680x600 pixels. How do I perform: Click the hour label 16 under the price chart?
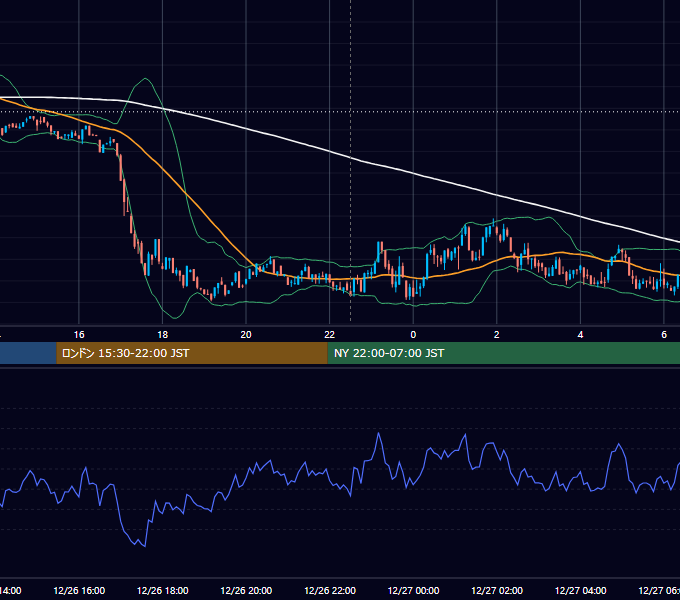point(79,335)
